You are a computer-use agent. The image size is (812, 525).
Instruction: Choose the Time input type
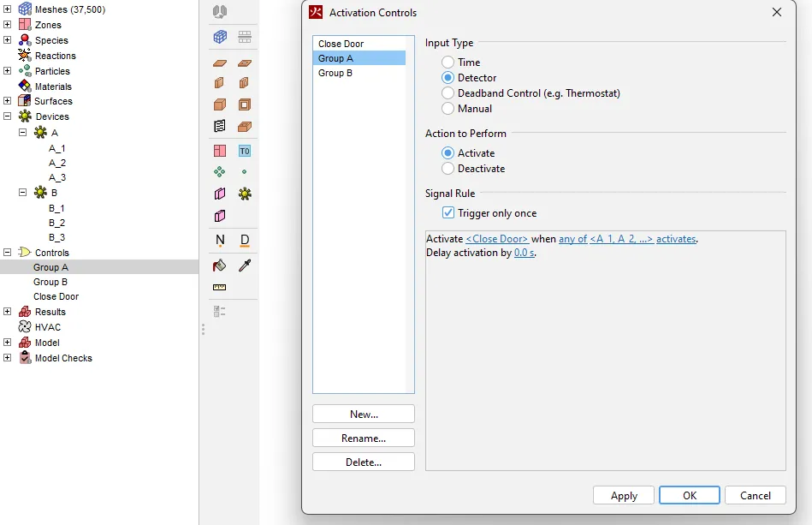[448, 63]
